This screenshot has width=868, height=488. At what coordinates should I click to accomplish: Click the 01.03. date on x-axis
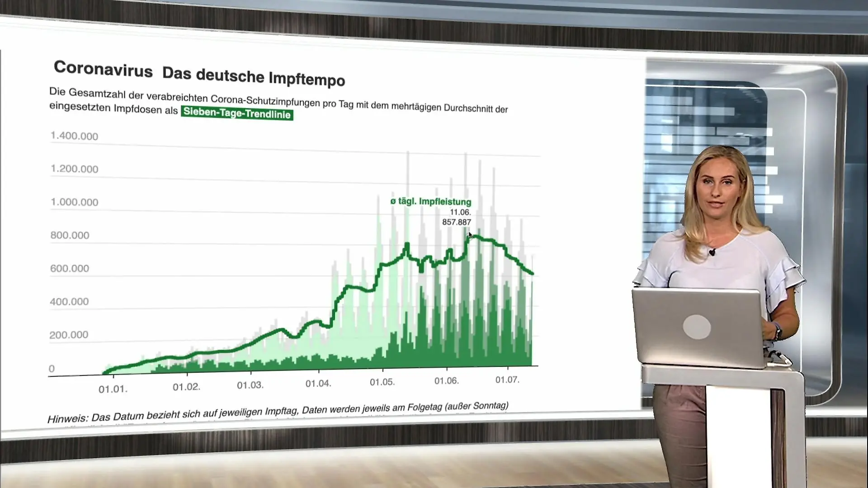tap(250, 385)
